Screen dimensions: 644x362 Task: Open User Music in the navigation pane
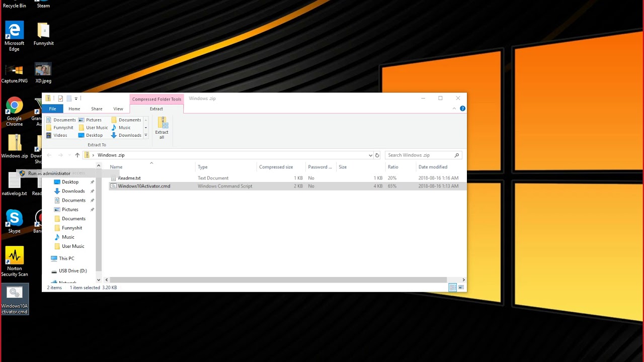click(x=73, y=246)
